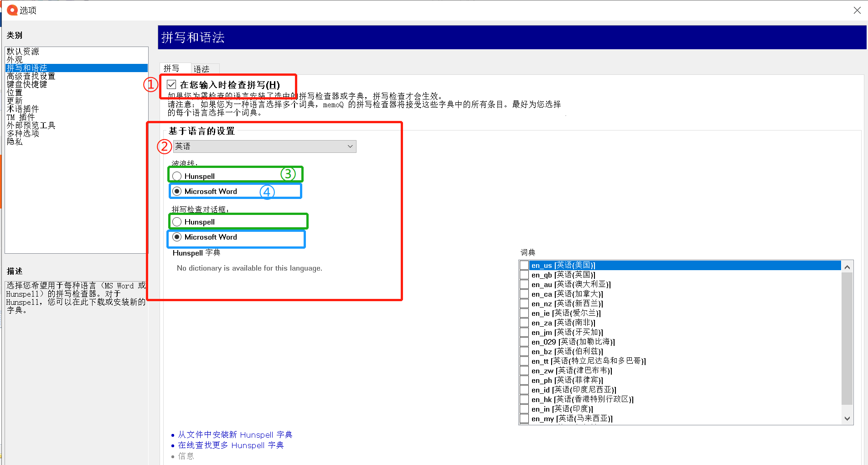This screenshot has width=868, height=465.
Task: Enable the en_au 英语(澳大利亚) dictionary checkbox
Action: [524, 285]
